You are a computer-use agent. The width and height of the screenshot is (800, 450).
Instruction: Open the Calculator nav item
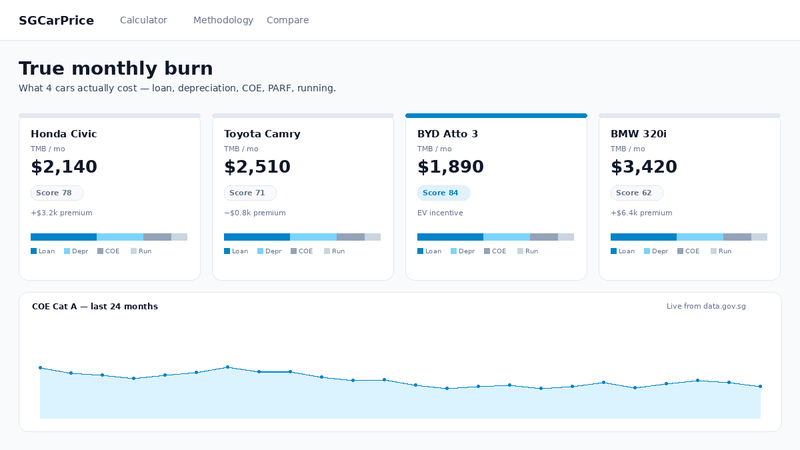(x=143, y=20)
